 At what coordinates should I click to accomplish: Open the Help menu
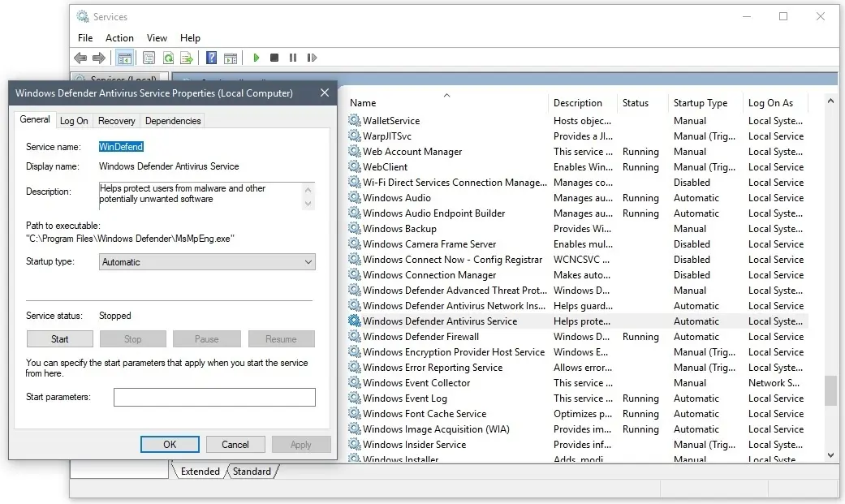[190, 37]
